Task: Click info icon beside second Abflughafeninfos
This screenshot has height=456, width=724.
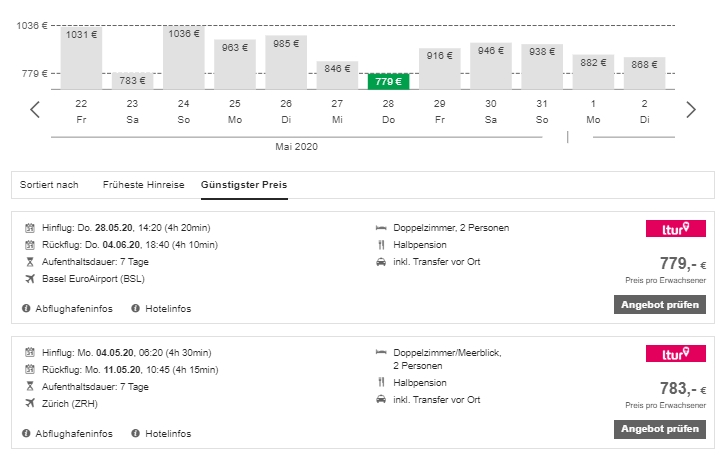Action: (x=26, y=433)
